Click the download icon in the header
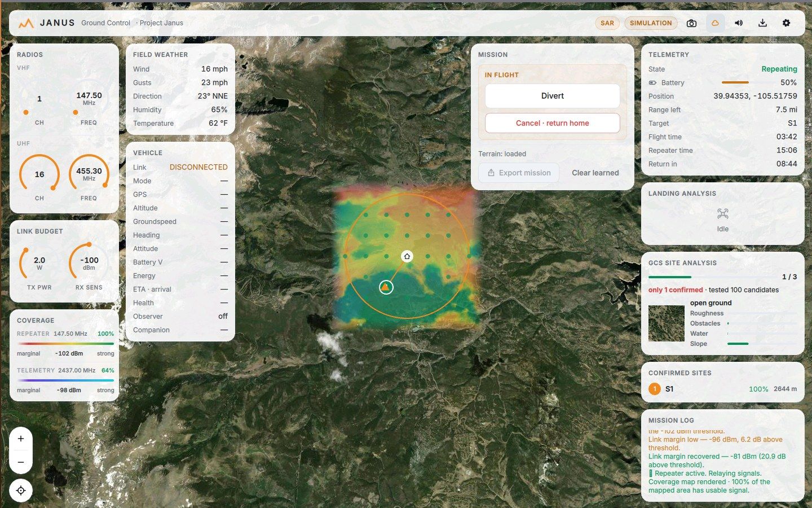 (762, 23)
